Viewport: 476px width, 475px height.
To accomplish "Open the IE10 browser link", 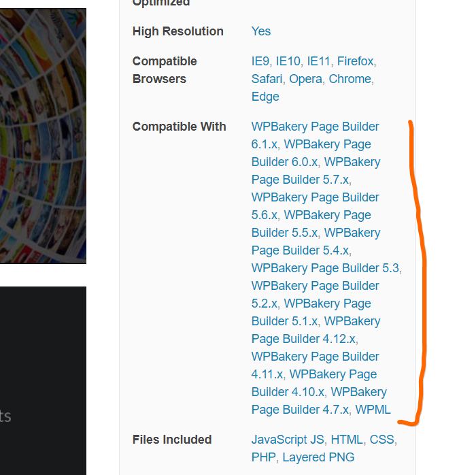I will [288, 61].
